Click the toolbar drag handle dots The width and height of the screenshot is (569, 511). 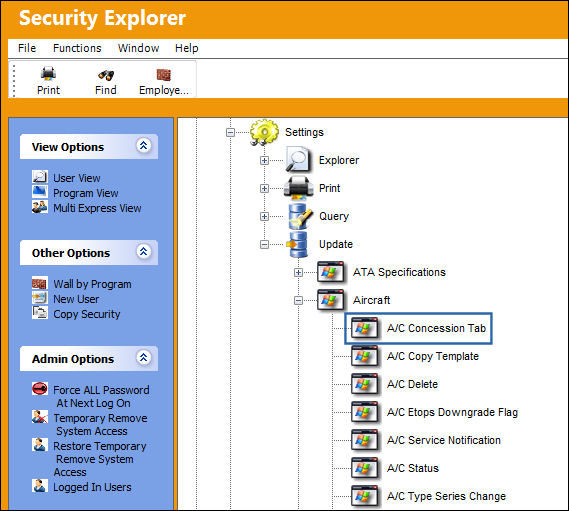click(x=14, y=81)
